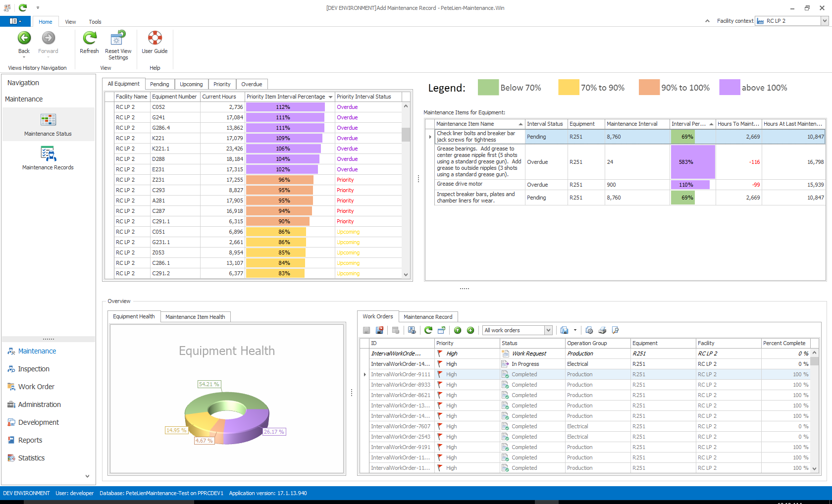
Task: Click print preview magnifier icon
Action: pyautogui.click(x=615, y=330)
